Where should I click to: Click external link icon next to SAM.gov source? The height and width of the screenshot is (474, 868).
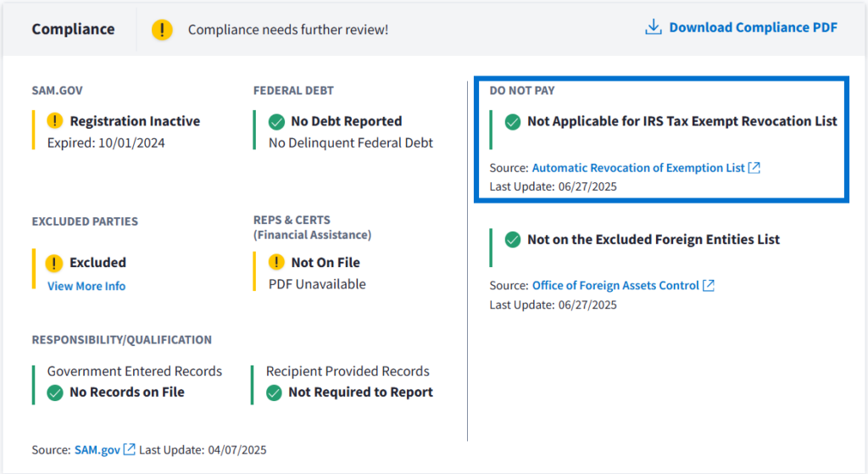[x=129, y=449]
